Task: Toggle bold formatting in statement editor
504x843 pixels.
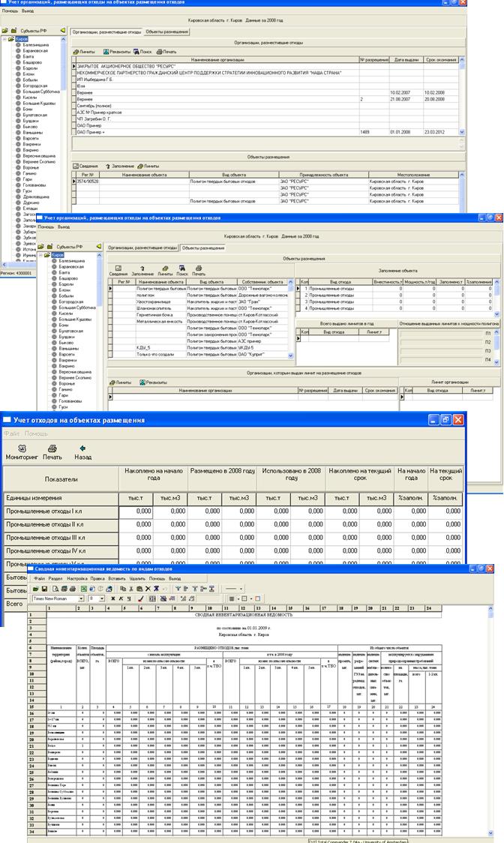Action: [112, 598]
